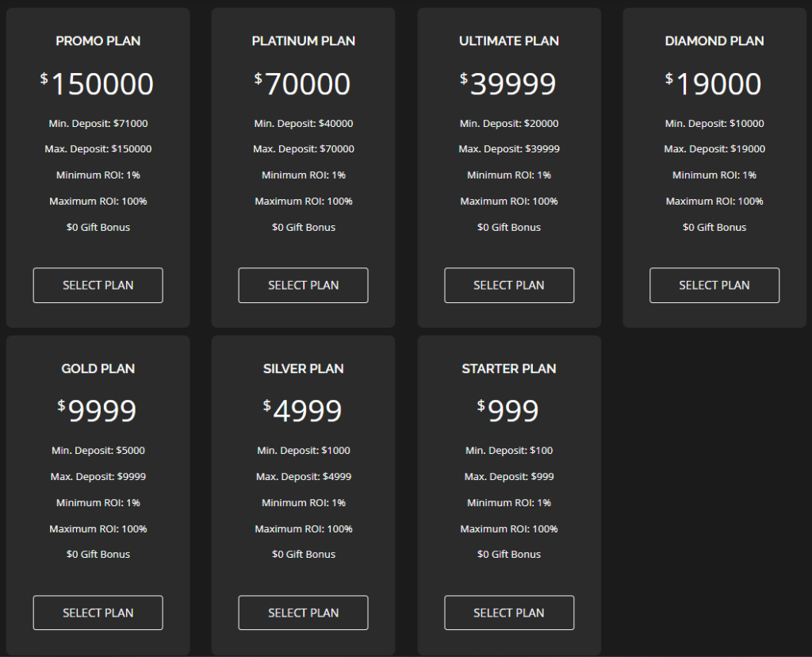Click Select Plan under Promo Plan
Screen dimensions: 812x657
[x=98, y=286]
